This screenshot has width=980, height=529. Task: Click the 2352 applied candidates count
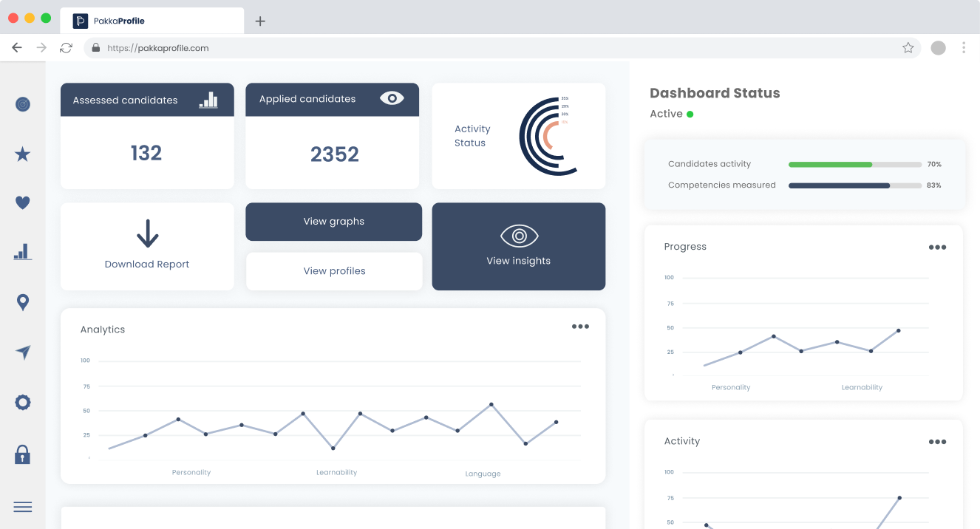[x=334, y=154]
